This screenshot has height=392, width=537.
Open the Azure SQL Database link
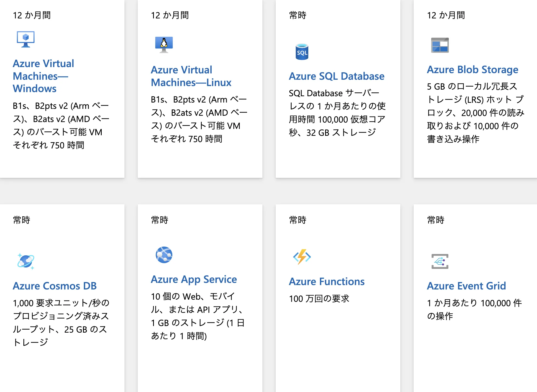[337, 76]
